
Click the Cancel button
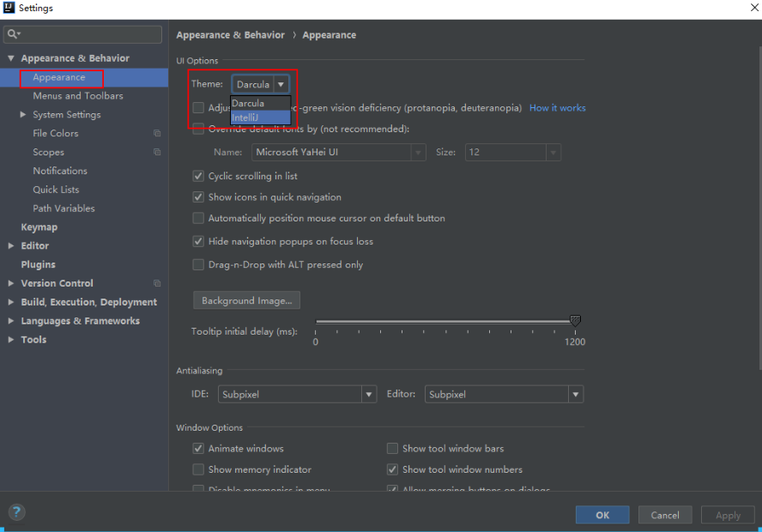pos(665,515)
